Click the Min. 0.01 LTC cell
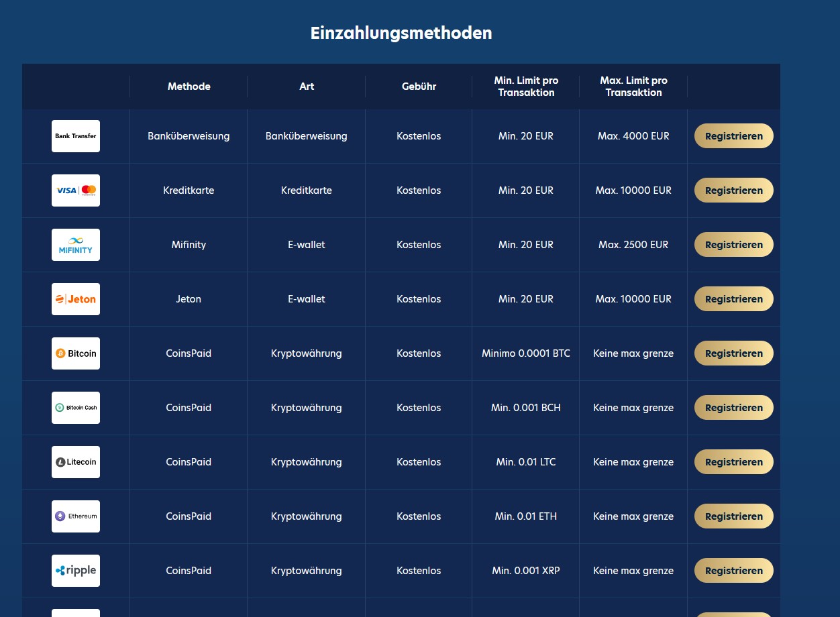840x617 pixels. coord(526,462)
